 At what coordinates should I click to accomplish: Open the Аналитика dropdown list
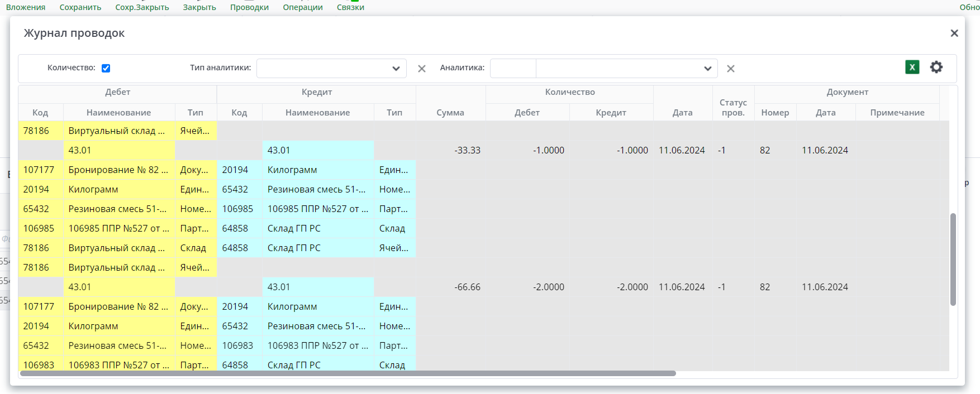707,69
